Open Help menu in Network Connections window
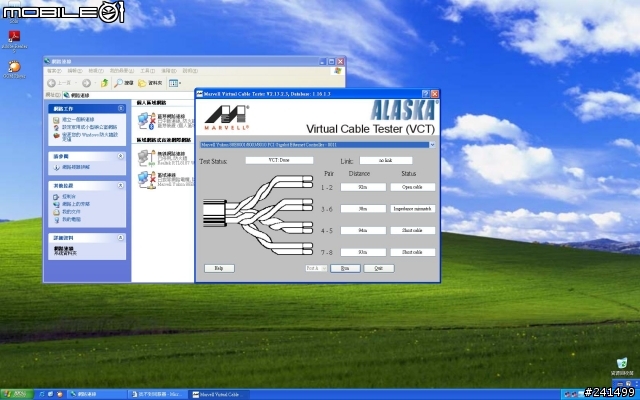This screenshot has height=400, width=640. point(190,71)
